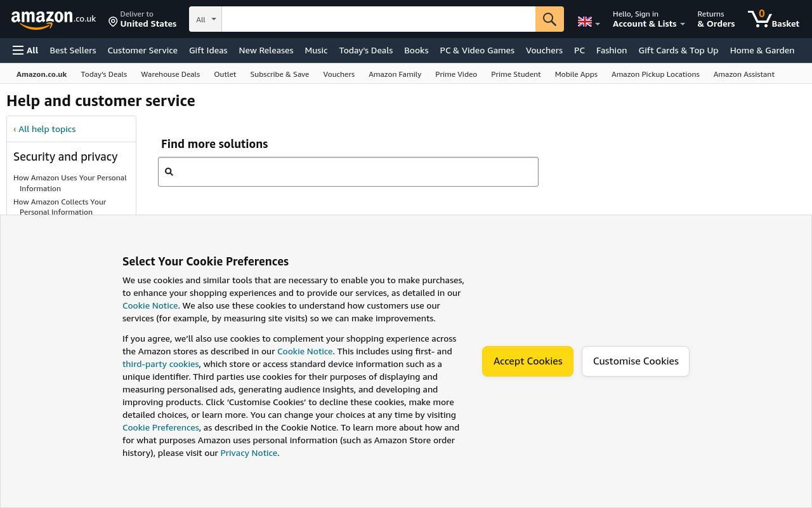Click the Accept Cookies button
This screenshot has height=508, width=812.
pos(528,361)
